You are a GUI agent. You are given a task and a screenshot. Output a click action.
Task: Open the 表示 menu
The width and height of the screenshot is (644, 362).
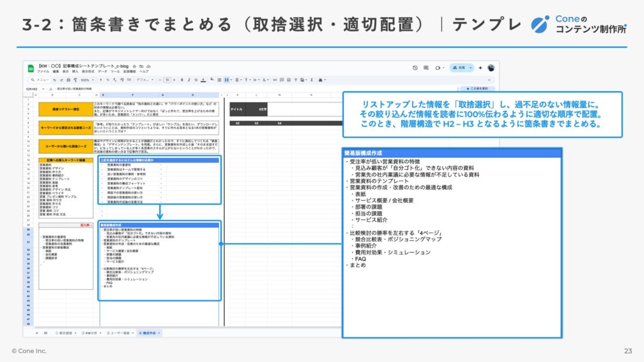point(65,72)
